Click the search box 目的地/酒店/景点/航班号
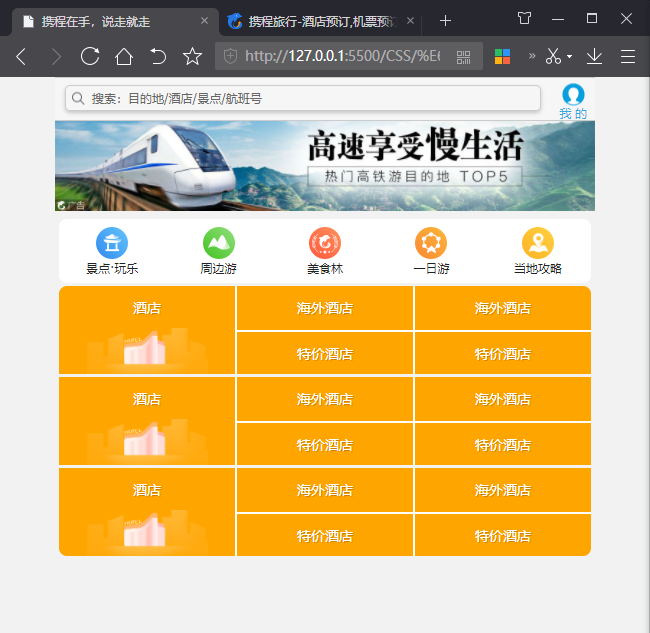The image size is (650, 633). point(303,98)
